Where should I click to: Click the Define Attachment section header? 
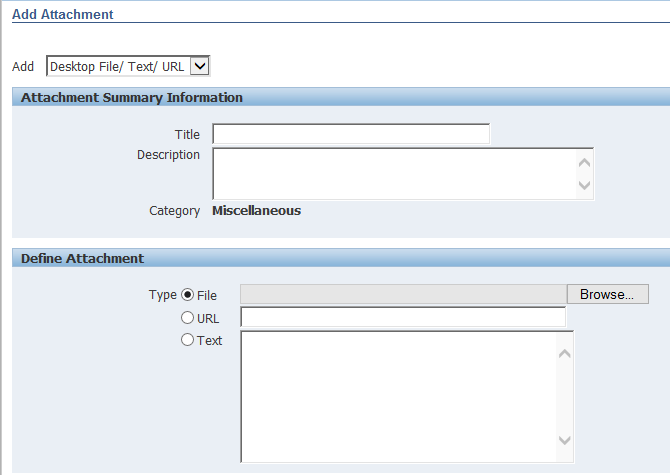point(82,258)
